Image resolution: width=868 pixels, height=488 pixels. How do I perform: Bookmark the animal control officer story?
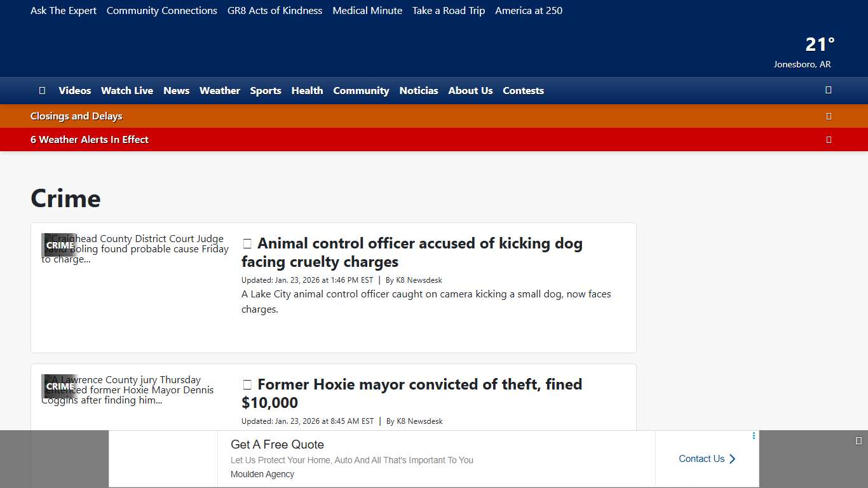pyautogui.click(x=248, y=243)
